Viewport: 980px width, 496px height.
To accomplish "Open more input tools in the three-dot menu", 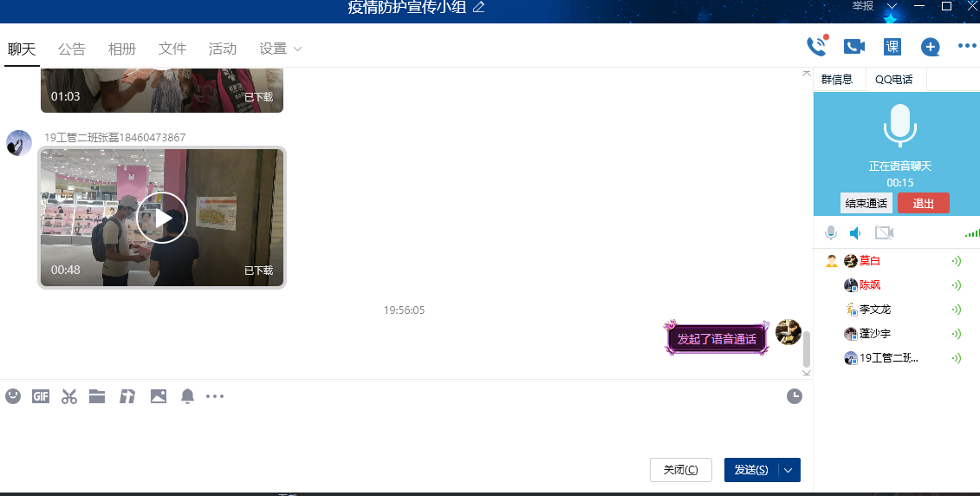I will [x=214, y=396].
